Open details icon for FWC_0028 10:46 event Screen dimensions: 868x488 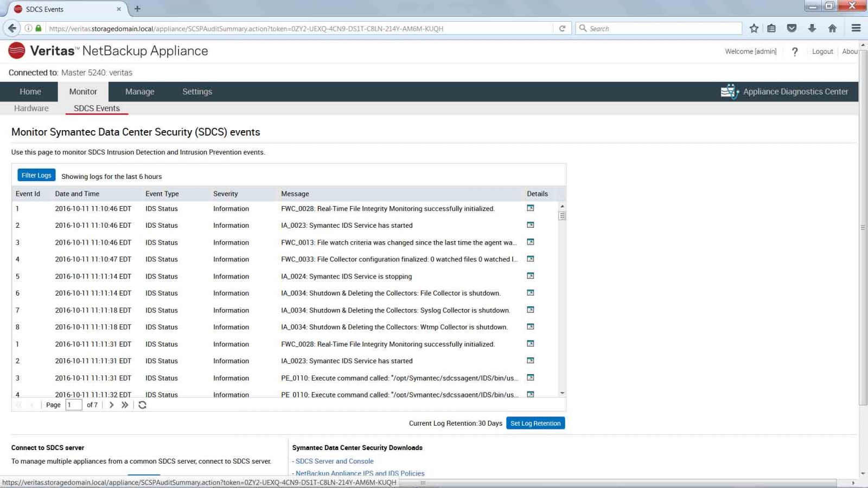point(531,208)
